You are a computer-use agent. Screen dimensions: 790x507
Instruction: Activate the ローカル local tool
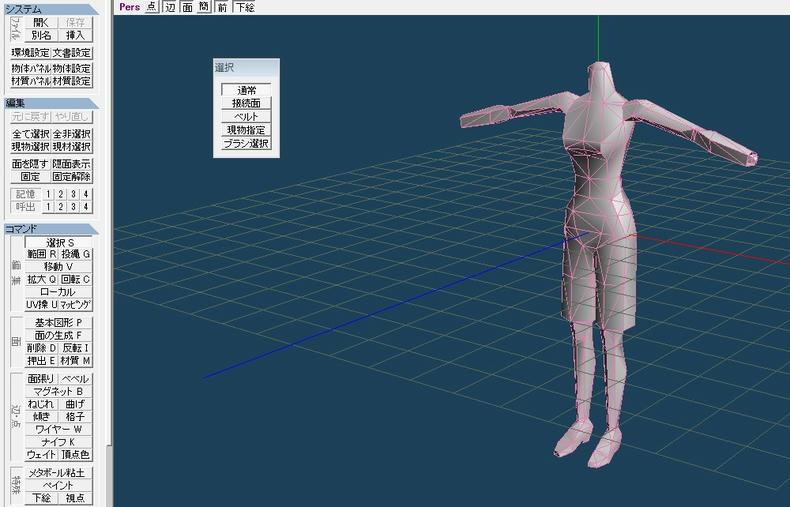[58, 292]
